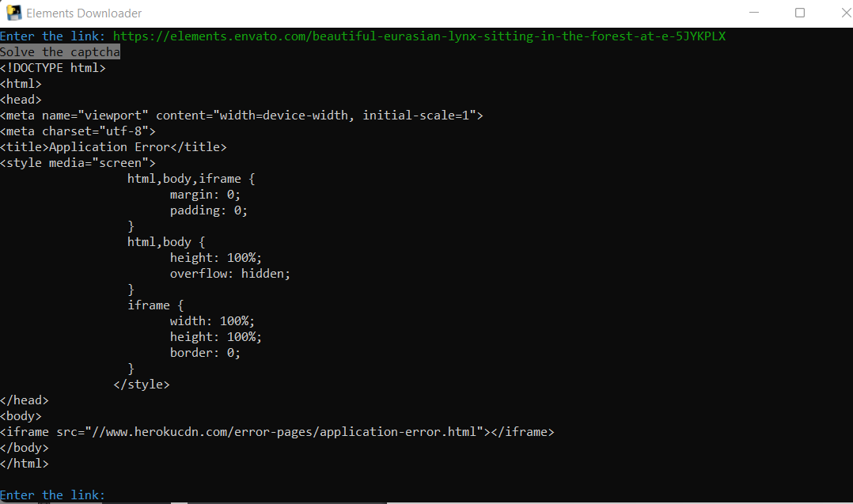Click the highlighted Solve the captcha text

[x=60, y=52]
